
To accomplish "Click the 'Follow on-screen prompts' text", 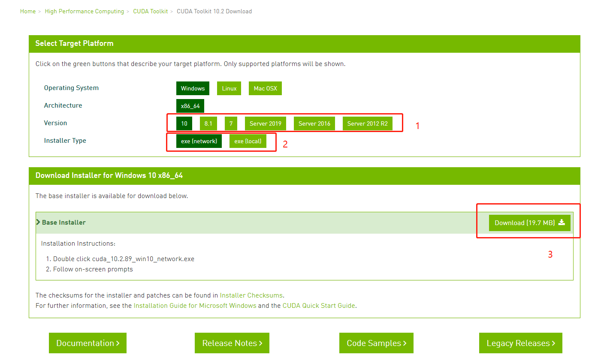I will [93, 269].
